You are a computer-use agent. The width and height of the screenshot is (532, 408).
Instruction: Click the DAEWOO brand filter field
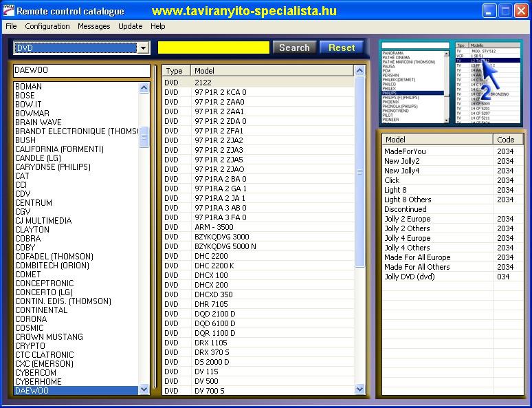pos(82,70)
